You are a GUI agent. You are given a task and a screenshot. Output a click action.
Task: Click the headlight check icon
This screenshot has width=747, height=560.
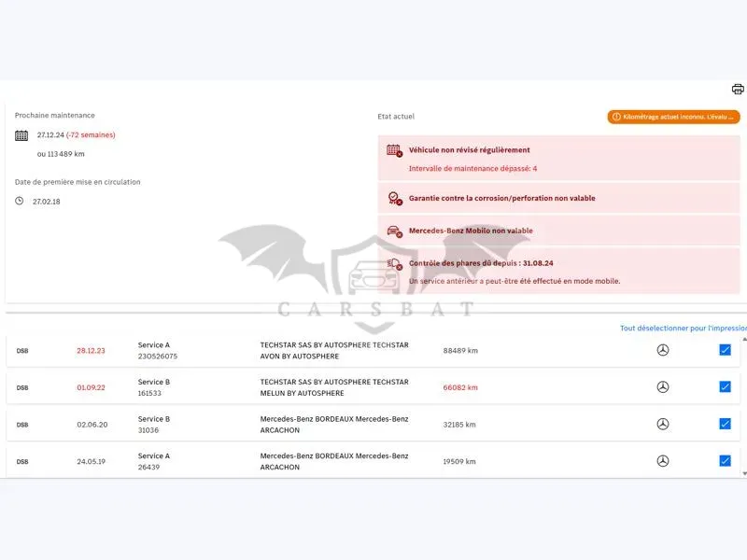tap(394, 264)
